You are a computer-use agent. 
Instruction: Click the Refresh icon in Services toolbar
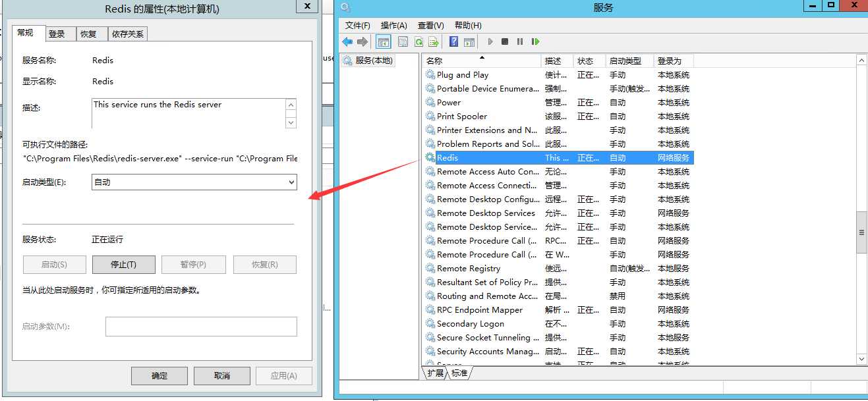(419, 41)
